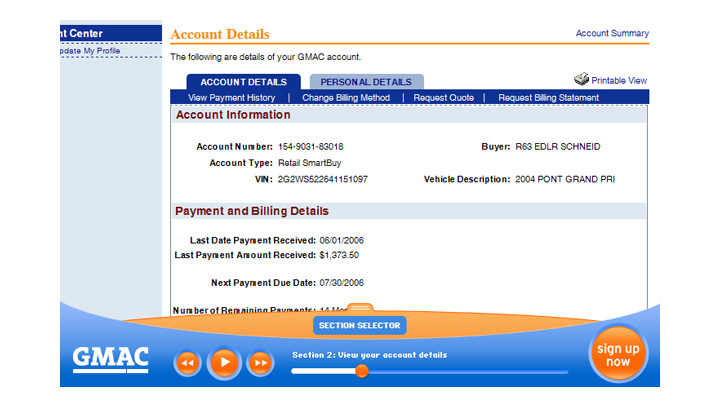Open the Section Selector
Viewport: 720px width, 407px height.
tap(360, 326)
